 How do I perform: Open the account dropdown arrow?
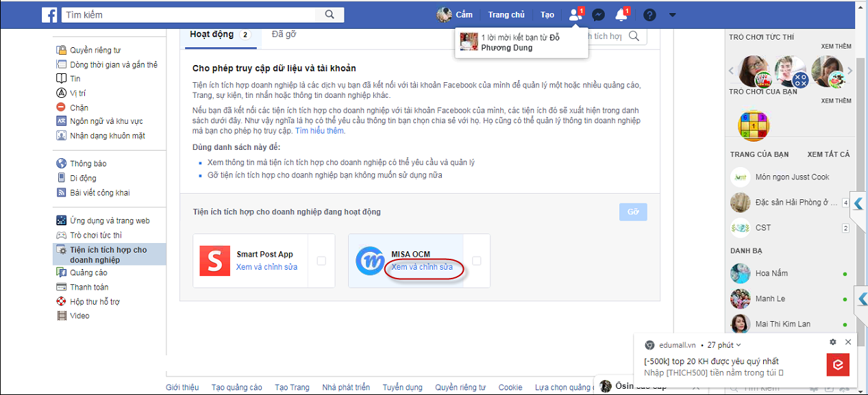pyautogui.click(x=672, y=14)
